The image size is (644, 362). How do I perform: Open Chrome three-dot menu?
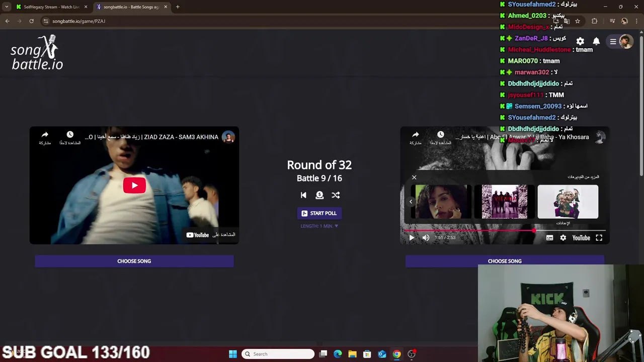637,21
